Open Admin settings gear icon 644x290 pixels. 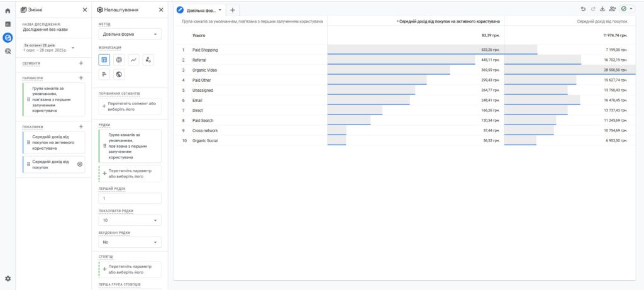click(8, 278)
